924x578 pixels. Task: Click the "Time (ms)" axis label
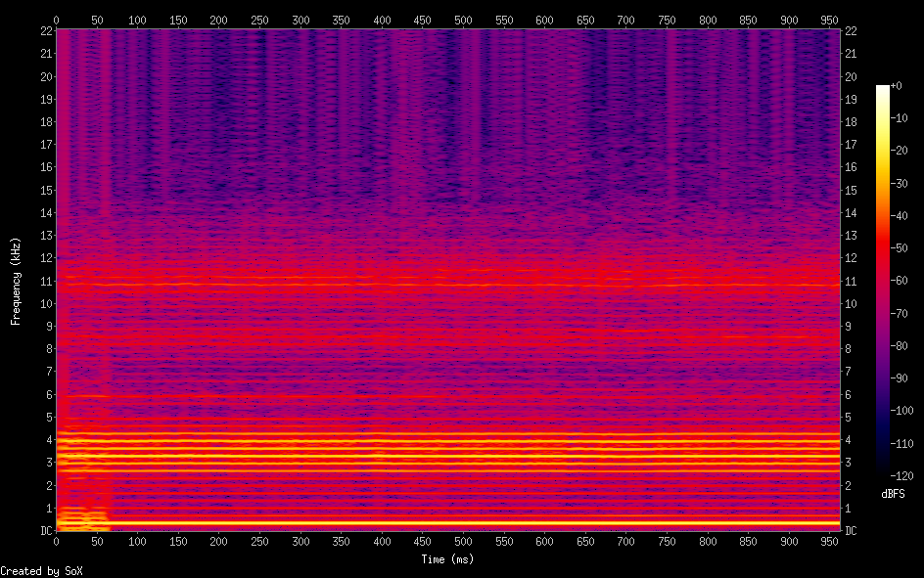446,559
